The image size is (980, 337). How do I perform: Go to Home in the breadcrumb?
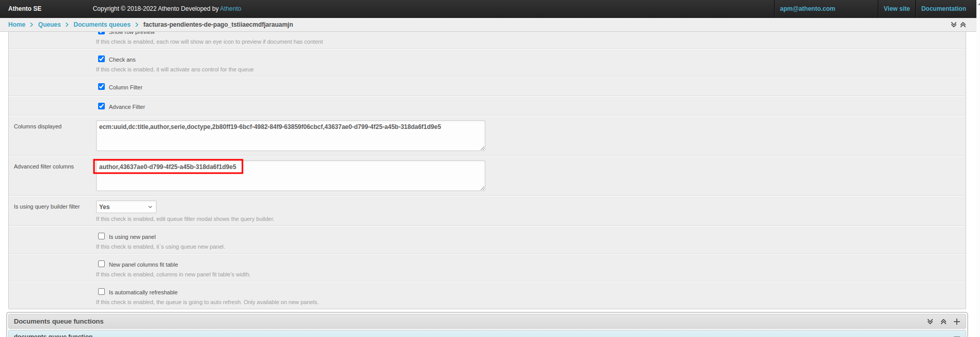(x=16, y=25)
